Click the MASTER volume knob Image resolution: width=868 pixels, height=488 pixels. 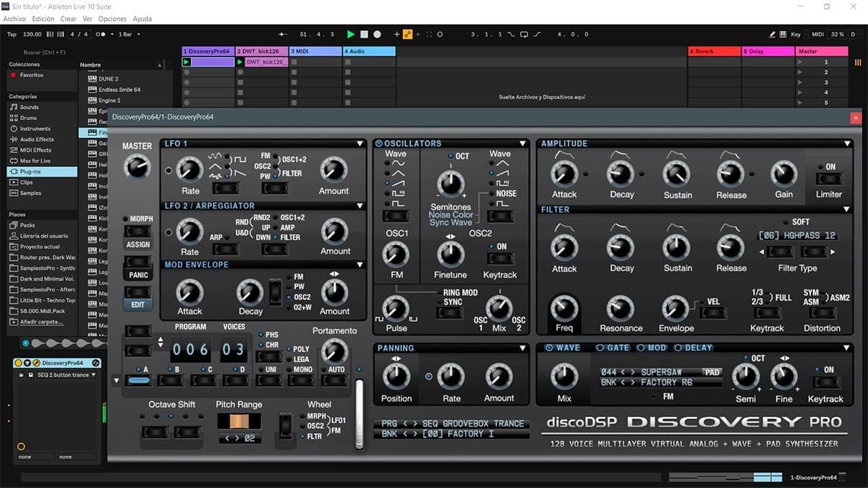[x=136, y=167]
